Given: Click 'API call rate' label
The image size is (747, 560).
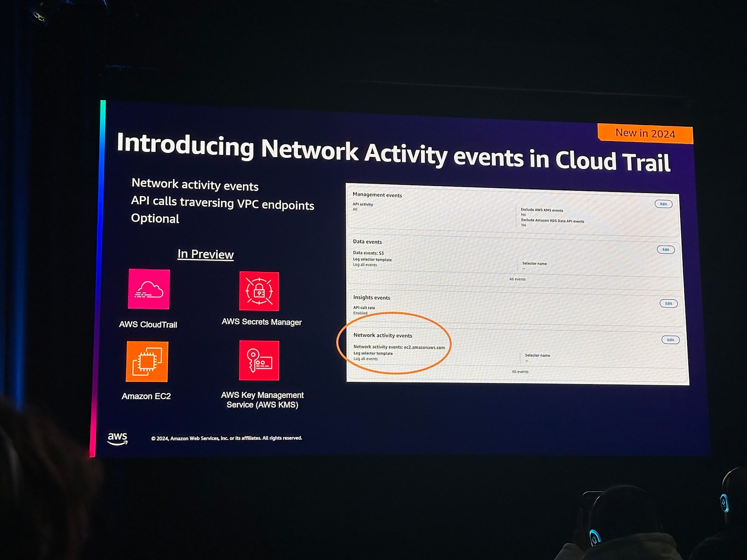Looking at the screenshot, I should click(364, 308).
